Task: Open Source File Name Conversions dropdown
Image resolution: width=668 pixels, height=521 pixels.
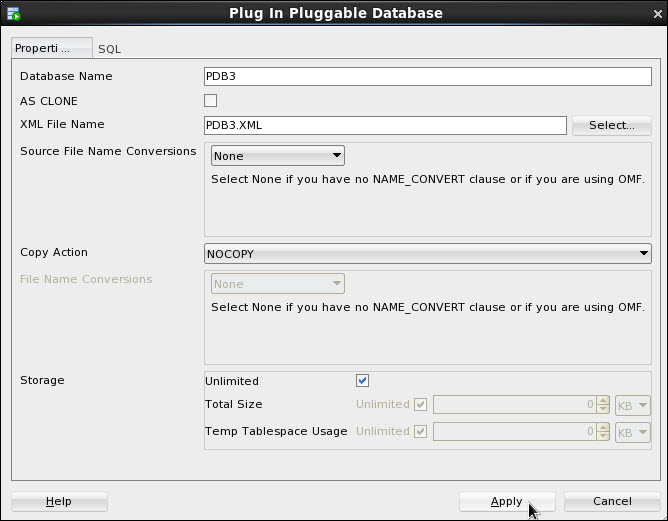Action: click(x=278, y=156)
